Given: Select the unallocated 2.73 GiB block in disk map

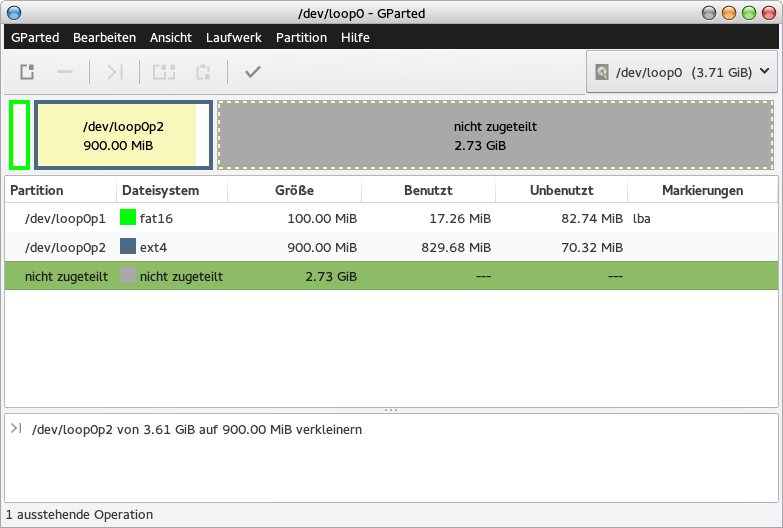Looking at the screenshot, I should tap(495, 135).
